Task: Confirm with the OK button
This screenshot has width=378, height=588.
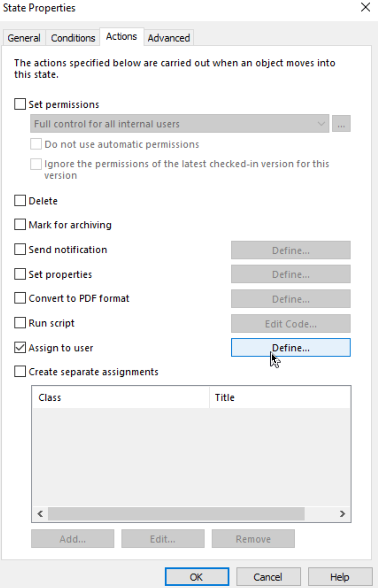Action: point(197,577)
